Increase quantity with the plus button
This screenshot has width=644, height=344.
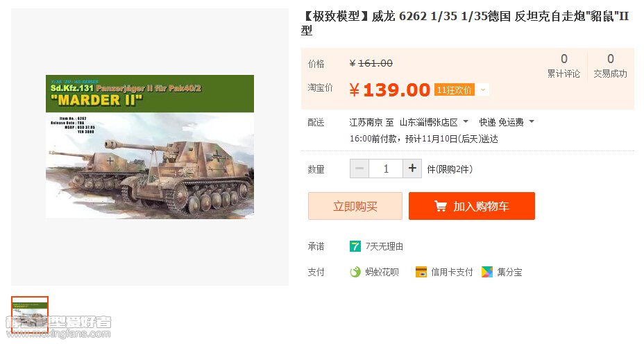[x=412, y=169]
